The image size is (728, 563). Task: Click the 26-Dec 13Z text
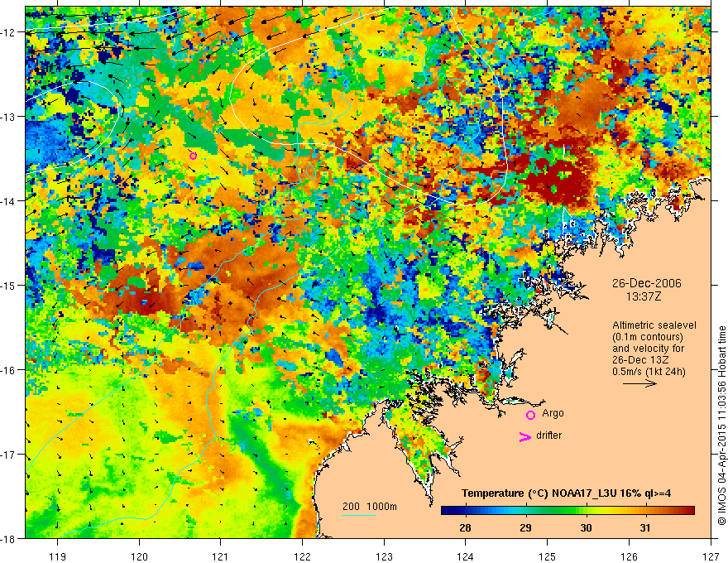[641, 360]
